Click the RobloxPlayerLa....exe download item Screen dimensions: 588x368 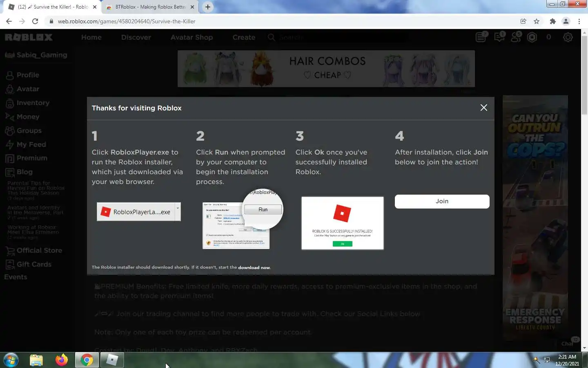click(x=136, y=212)
